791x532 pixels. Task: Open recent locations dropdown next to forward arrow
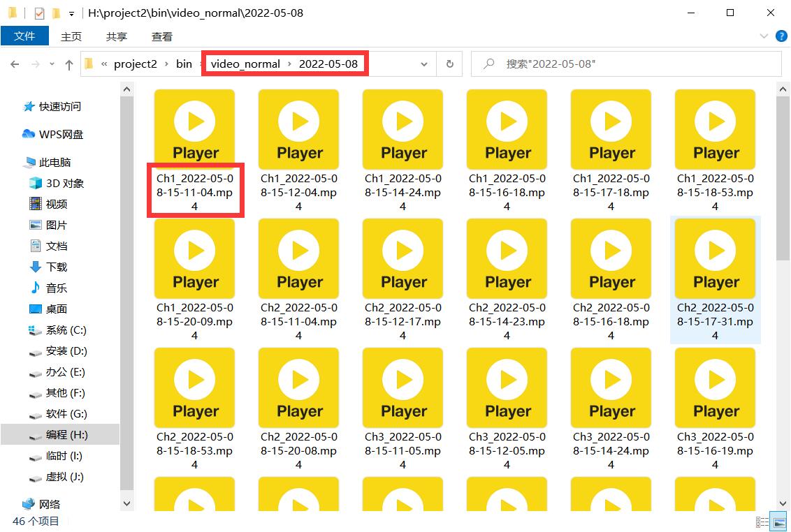click(x=52, y=64)
